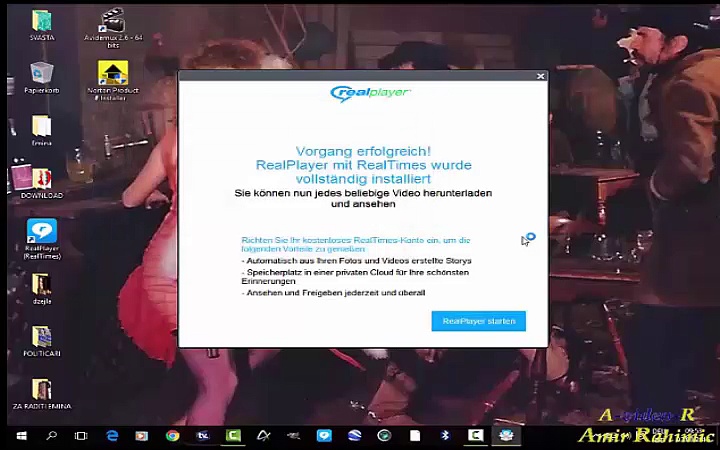
Task: Open the Emina folder on desktop
Action: coord(42,127)
